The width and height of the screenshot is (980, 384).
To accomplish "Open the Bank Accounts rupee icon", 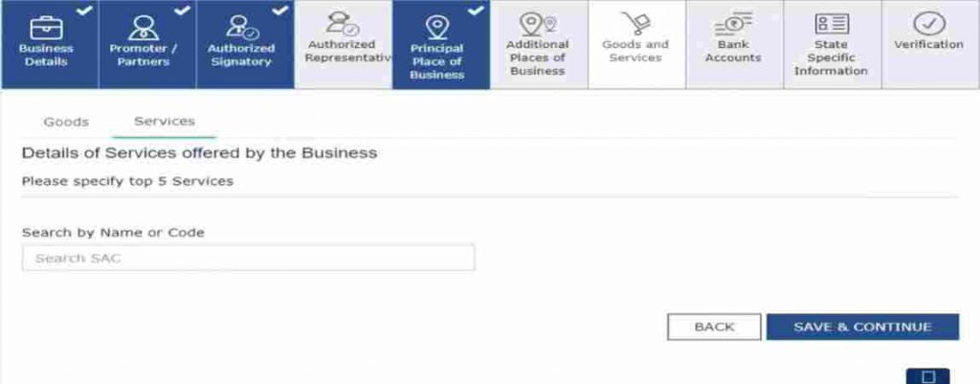I will [733, 24].
